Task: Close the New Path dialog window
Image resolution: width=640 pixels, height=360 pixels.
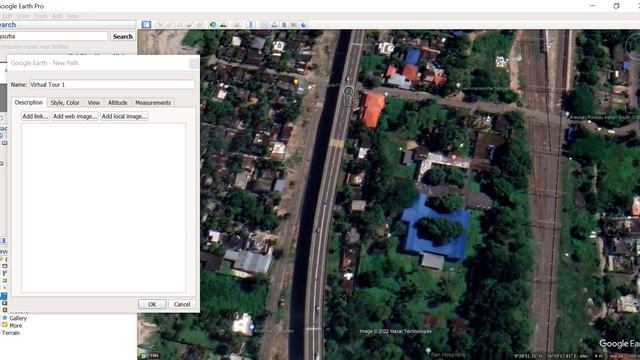Action: click(x=194, y=63)
